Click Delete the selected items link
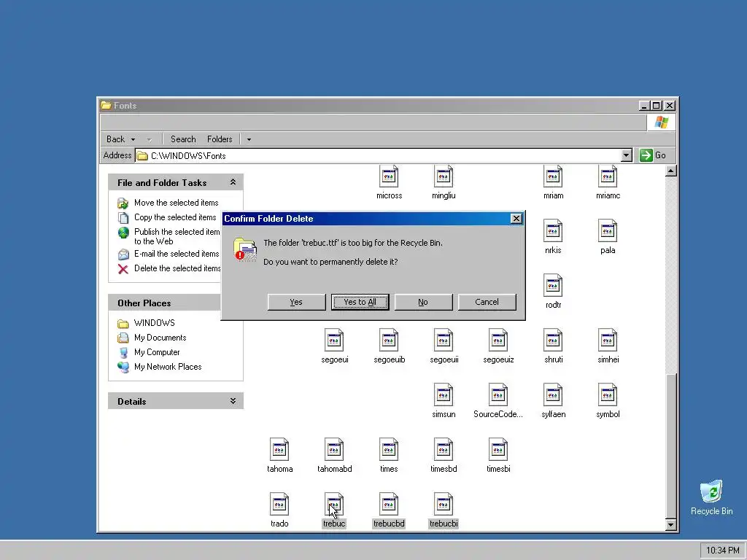This screenshot has height=560, width=747. pos(177,268)
